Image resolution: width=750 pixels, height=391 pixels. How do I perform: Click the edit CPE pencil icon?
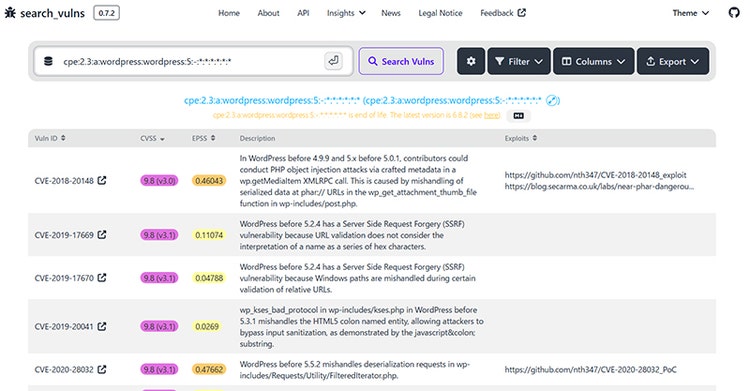(x=552, y=101)
